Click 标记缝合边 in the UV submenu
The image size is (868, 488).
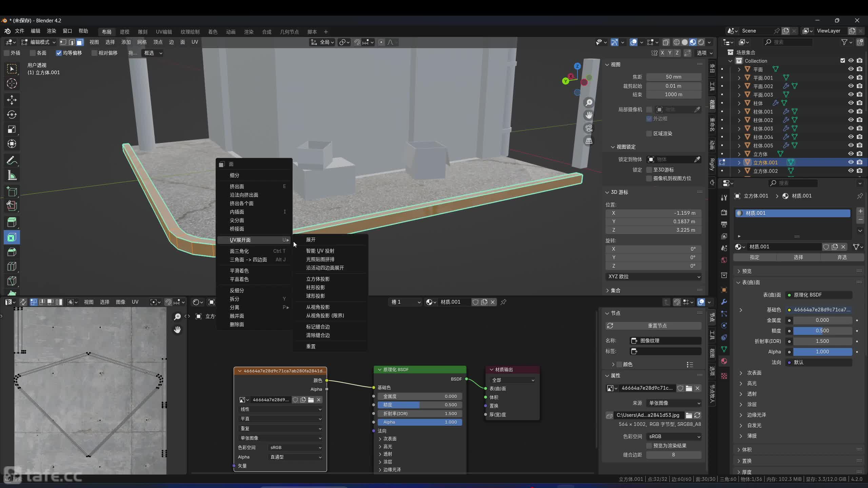point(318,327)
